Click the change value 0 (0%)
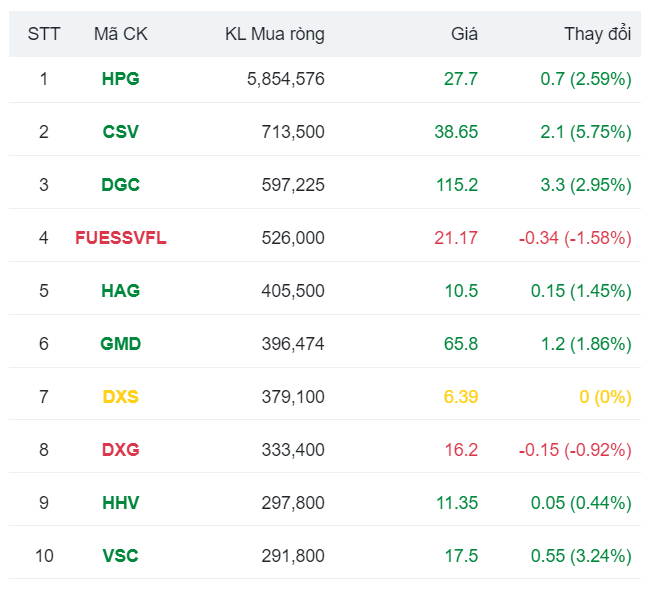648x591 pixels. (x=605, y=397)
